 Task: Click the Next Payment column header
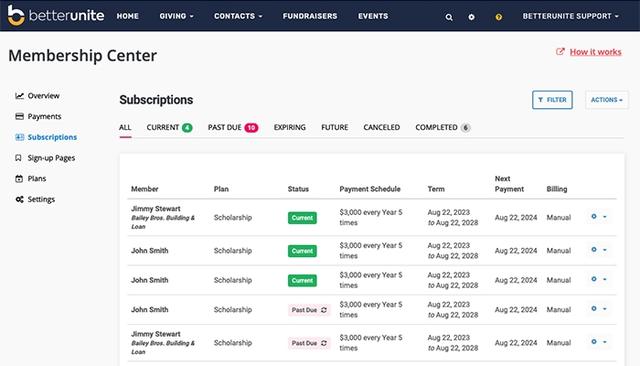(x=509, y=184)
